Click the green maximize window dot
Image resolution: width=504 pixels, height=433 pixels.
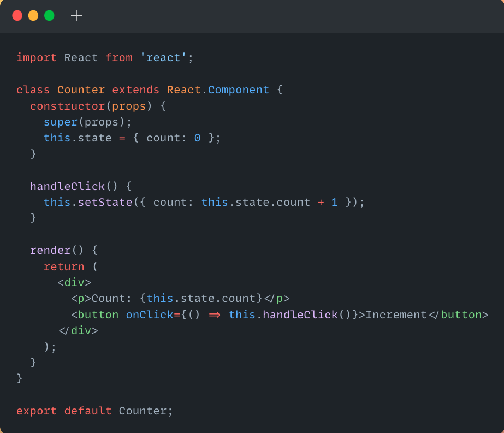[x=49, y=15]
